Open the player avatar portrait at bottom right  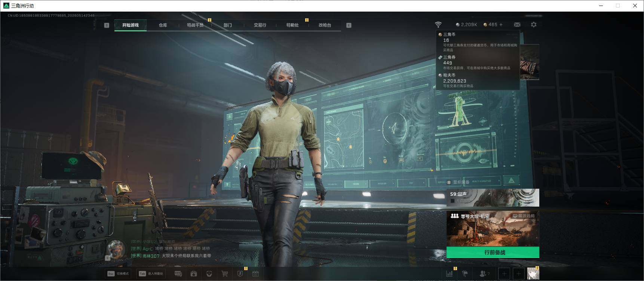coord(533,274)
